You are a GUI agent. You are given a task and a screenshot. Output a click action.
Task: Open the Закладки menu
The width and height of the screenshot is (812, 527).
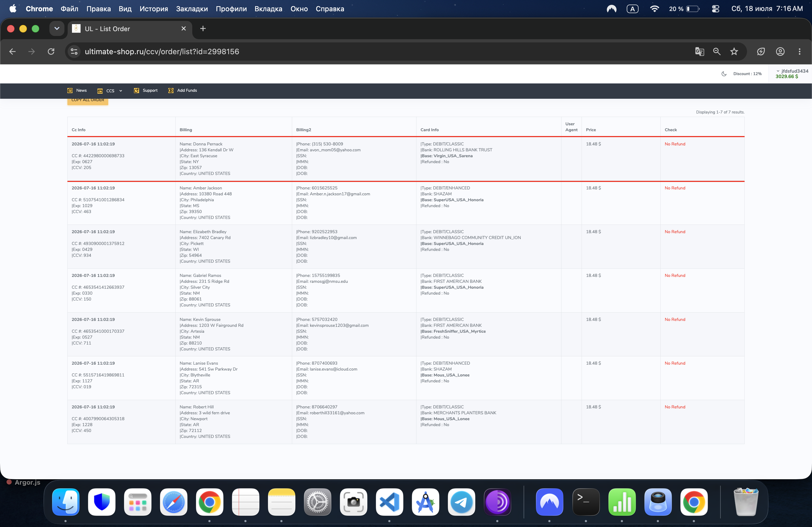(192, 9)
